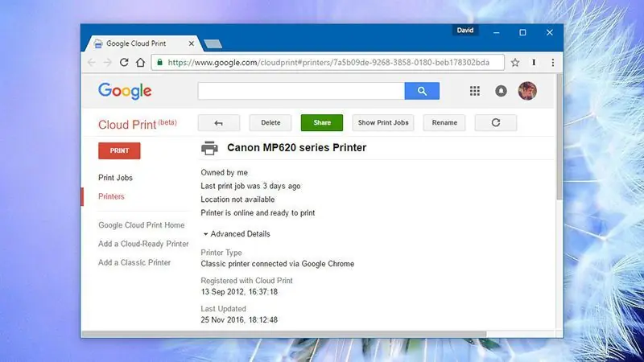The height and width of the screenshot is (362, 644).
Task: Select Printers in sidebar
Action: coord(111,196)
